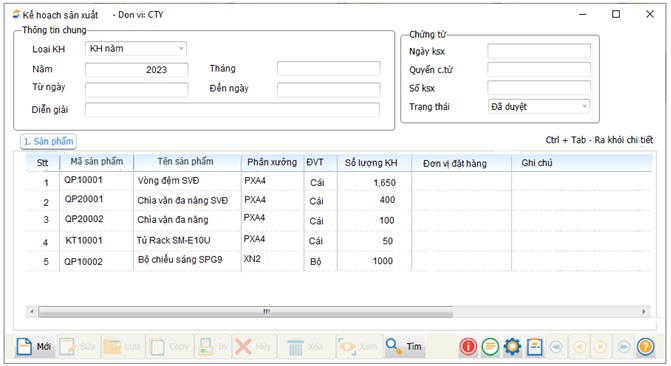
Task: Click the Xóa (delete) toolbar button
Action: pyautogui.click(x=306, y=346)
